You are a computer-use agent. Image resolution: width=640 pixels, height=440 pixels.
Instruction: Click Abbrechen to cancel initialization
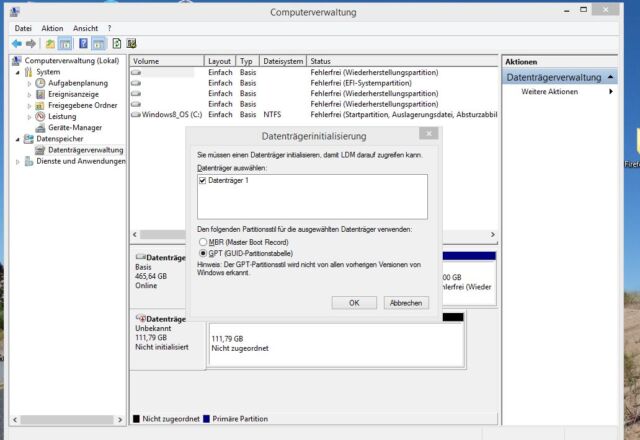tap(405, 303)
